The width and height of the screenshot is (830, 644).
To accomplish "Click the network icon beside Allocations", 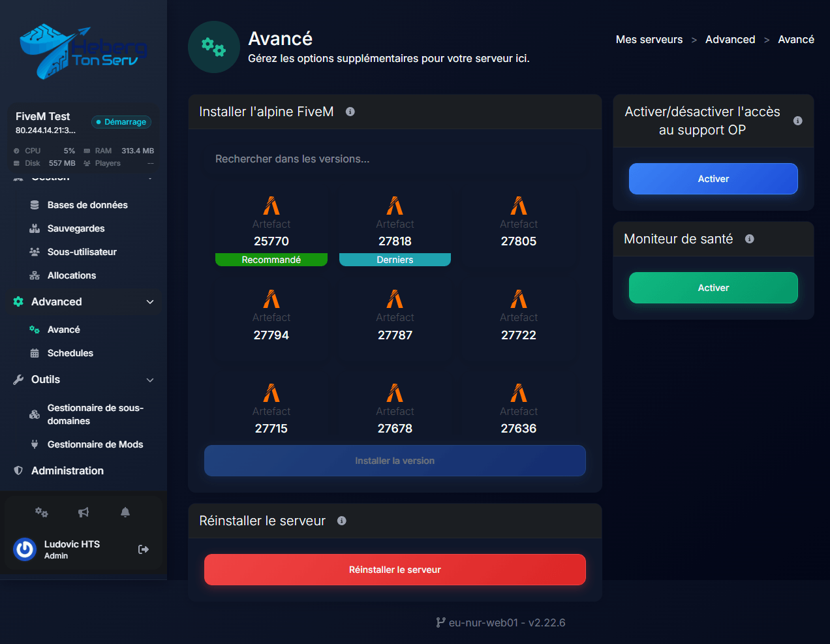I will [x=35, y=275].
